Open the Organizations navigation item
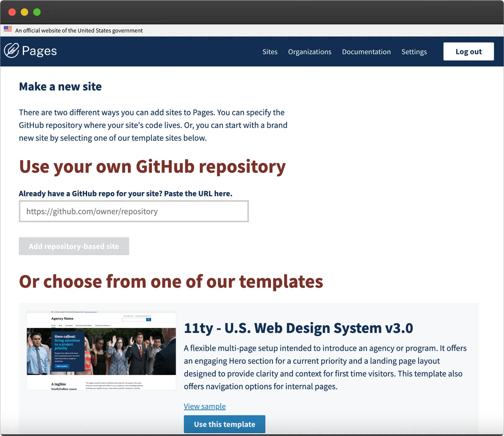Screen dimensions: 504x436 click(x=310, y=52)
